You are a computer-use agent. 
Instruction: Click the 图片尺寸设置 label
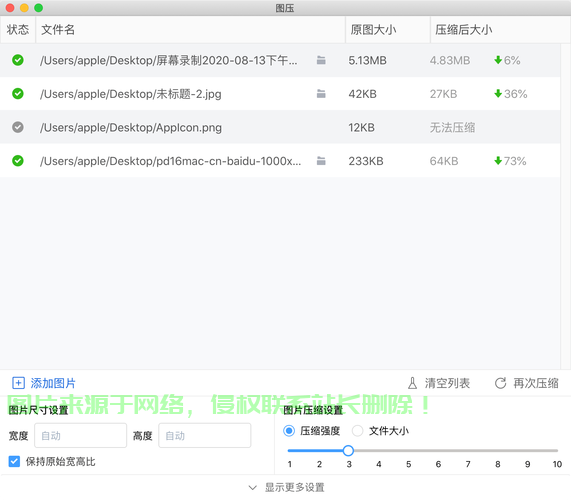[38, 410]
